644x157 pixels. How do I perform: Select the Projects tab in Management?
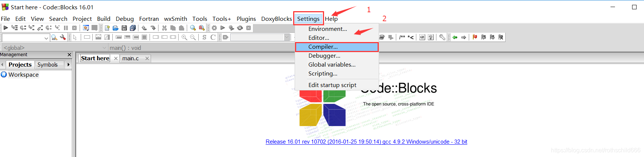20,65
